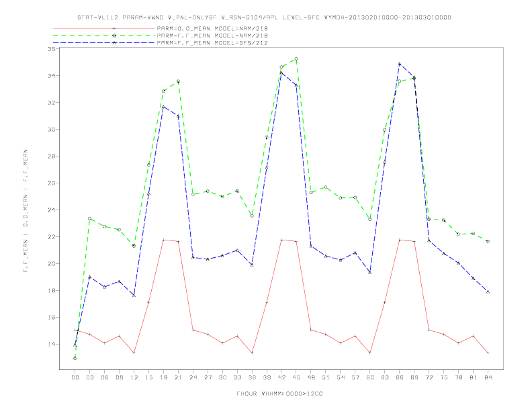Click the chart title starting with STAT=VL1L2
532x411 pixels.
(x=264, y=17)
